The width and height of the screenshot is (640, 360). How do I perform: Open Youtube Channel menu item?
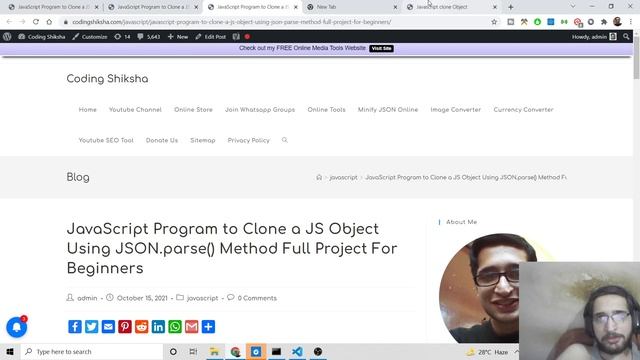135,109
